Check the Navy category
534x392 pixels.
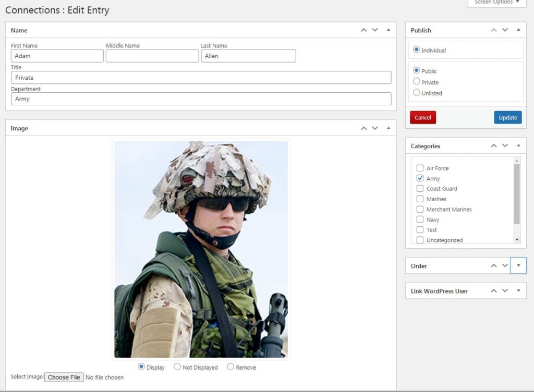coord(420,219)
